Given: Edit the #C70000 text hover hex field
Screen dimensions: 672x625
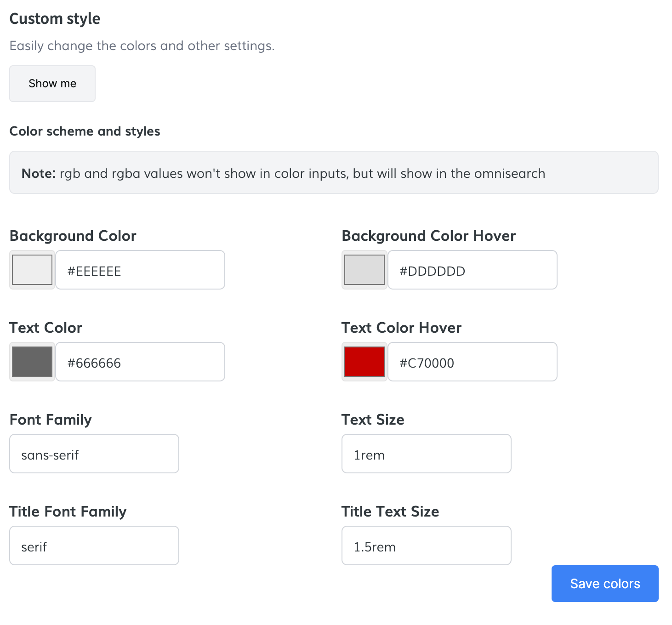Looking at the screenshot, I should [x=473, y=362].
